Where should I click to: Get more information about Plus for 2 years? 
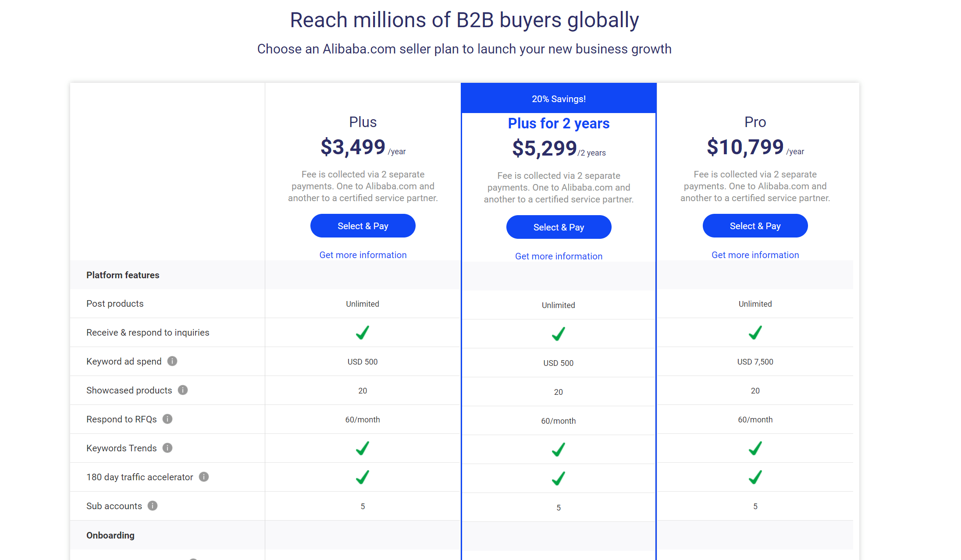(559, 256)
